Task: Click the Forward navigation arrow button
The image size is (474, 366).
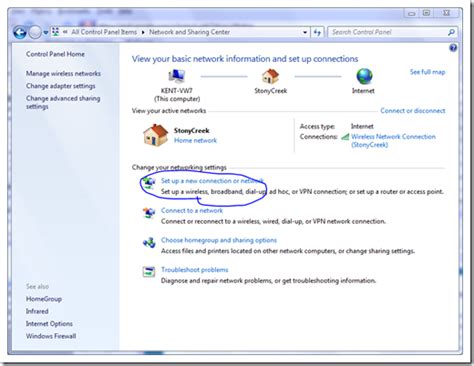Action: click(35, 32)
